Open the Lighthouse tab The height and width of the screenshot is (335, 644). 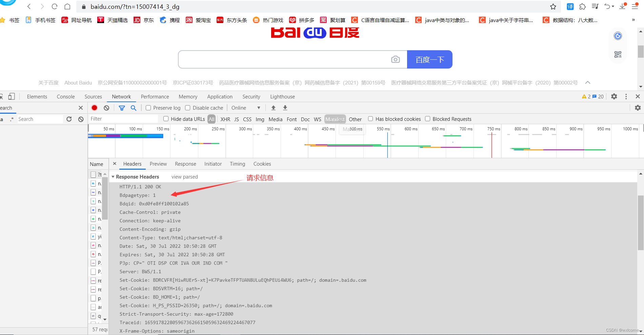282,96
